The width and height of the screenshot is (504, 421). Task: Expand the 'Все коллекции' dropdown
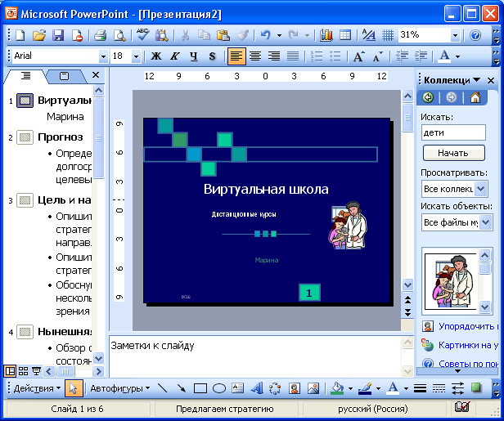coord(481,189)
